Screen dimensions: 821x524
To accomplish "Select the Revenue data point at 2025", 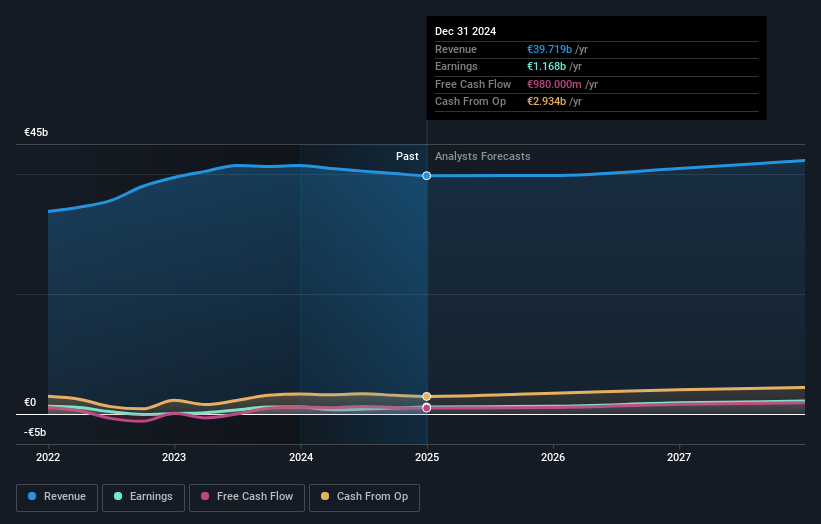I will pos(427,176).
